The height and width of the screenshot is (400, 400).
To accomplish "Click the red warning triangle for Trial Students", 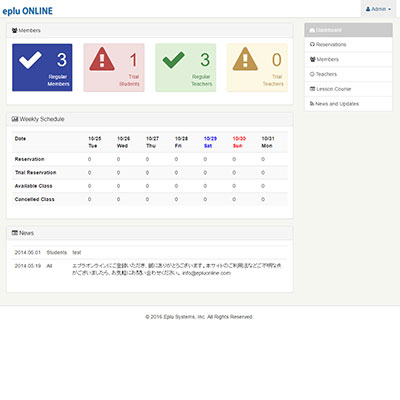I will coord(102,59).
